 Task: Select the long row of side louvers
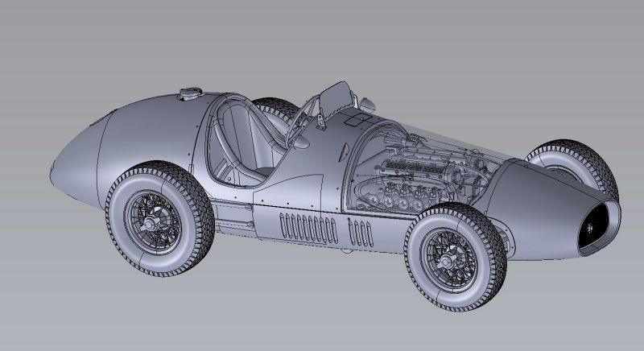click(x=308, y=229)
